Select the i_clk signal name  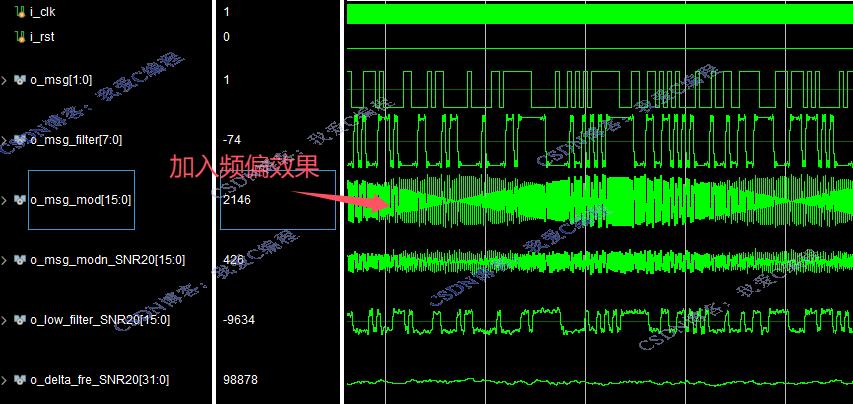click(x=42, y=12)
